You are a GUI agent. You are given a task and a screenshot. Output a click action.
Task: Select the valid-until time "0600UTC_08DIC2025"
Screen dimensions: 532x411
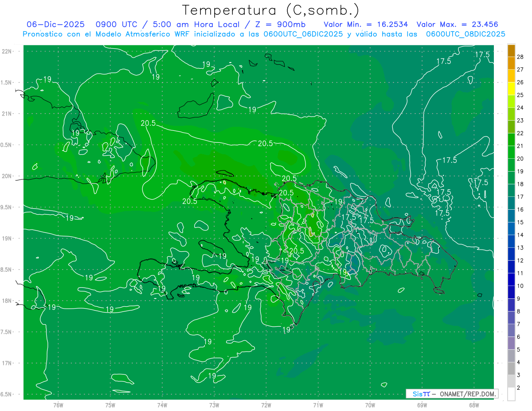click(465, 34)
